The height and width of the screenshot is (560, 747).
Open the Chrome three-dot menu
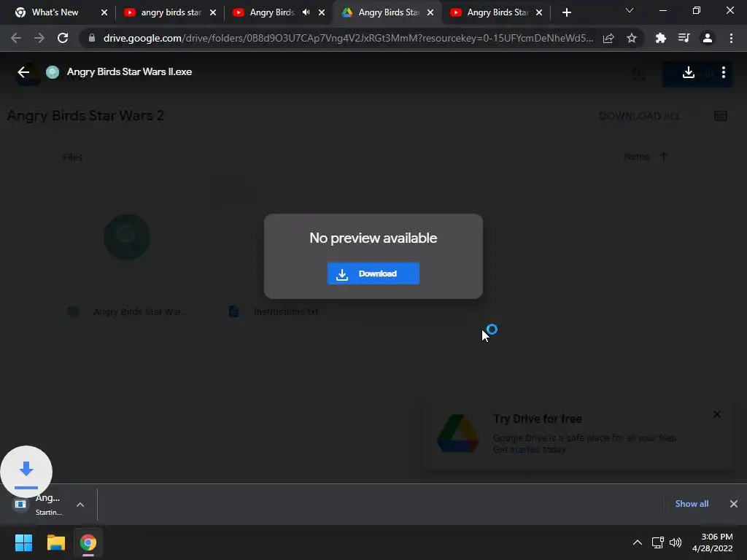click(x=731, y=38)
